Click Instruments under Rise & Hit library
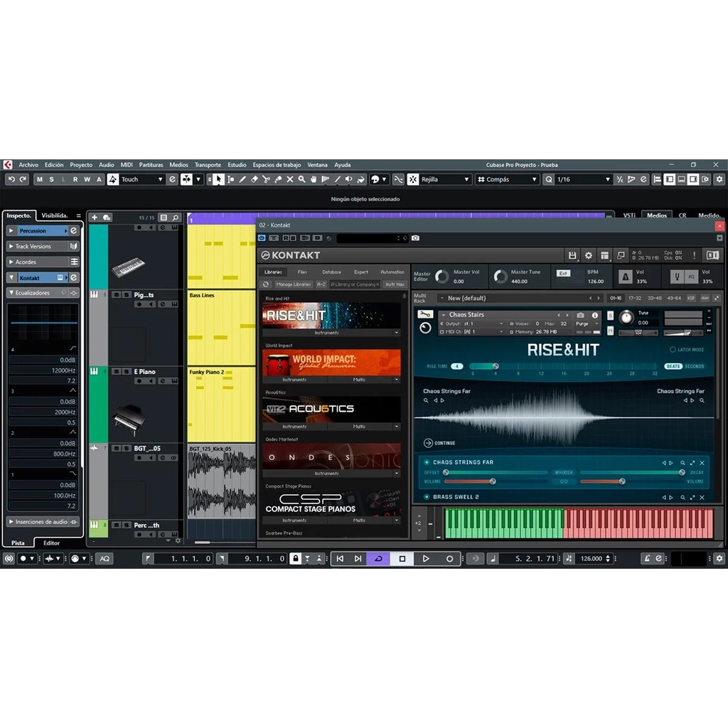728x728 pixels. click(x=327, y=333)
